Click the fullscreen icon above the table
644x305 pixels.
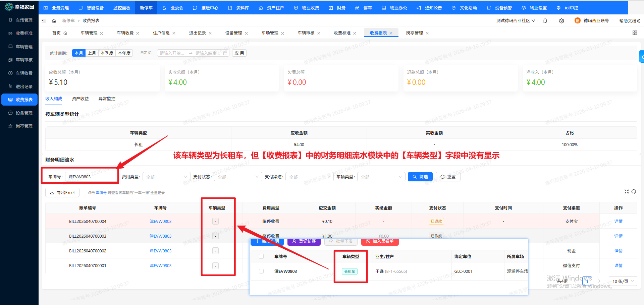(626, 192)
